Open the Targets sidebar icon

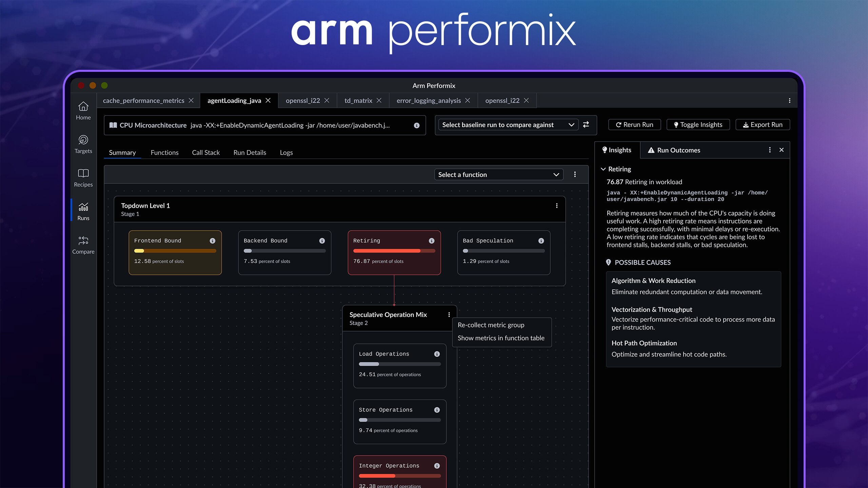(x=83, y=144)
